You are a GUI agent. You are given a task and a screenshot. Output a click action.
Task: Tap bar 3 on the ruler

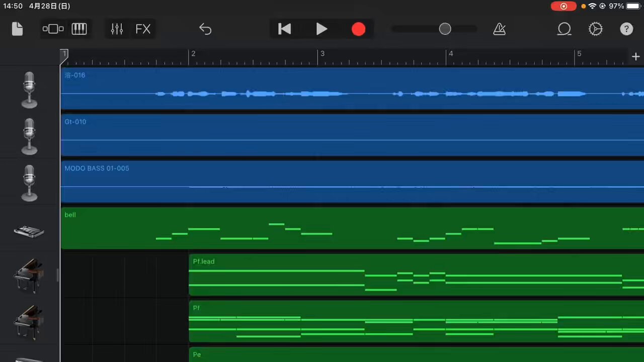point(322,53)
